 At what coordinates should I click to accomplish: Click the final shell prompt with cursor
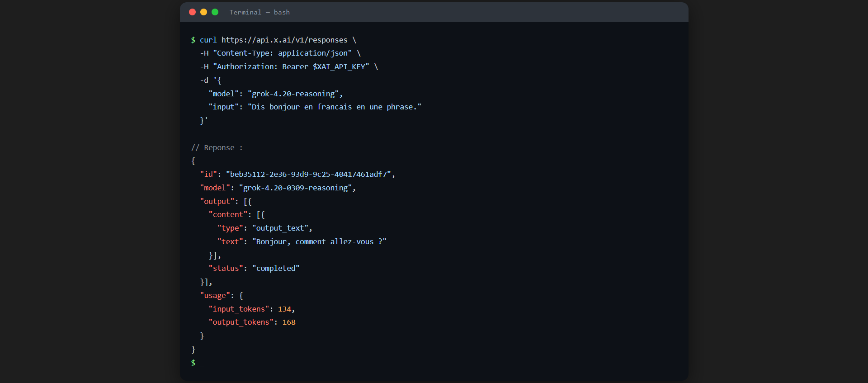coord(198,363)
